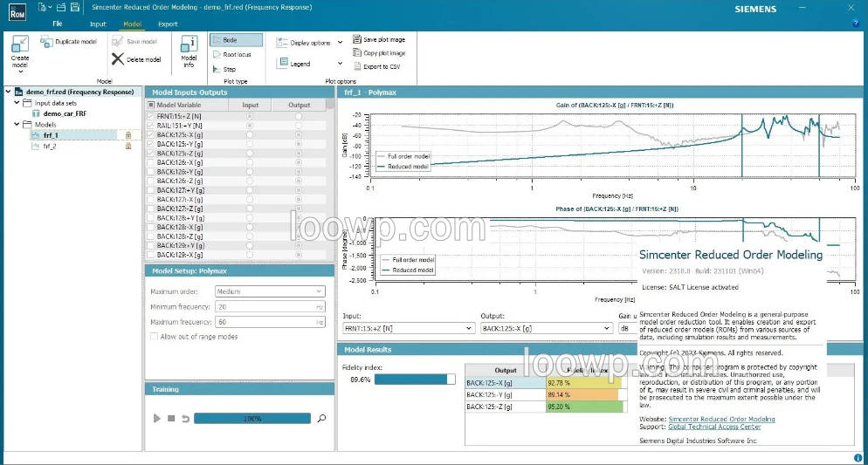The image size is (868, 465).
Task: Toggle the RAIL:151:-Y [N] variable checkbox
Action: 150,126
